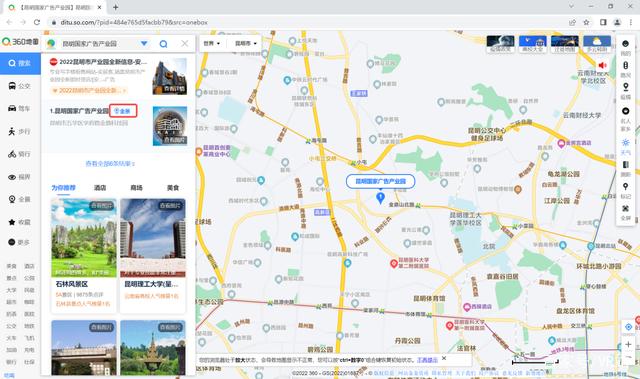The width and height of the screenshot is (640, 379).
Task: Open 全景 panorama in left sidebar
Action: click(x=20, y=199)
